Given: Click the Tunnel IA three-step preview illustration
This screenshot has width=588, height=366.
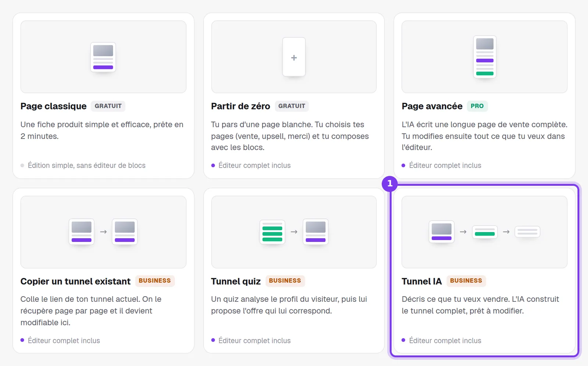Looking at the screenshot, I should [x=484, y=232].
